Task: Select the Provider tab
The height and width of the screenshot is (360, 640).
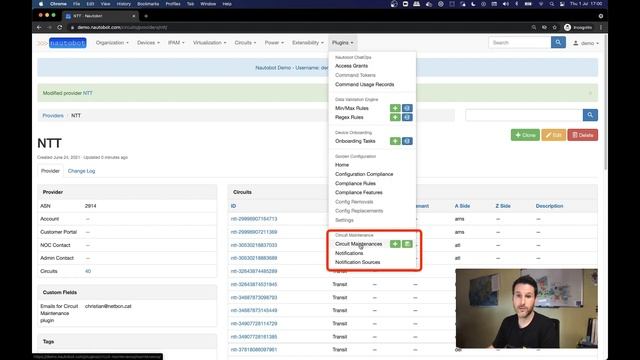Action: pyautogui.click(x=50, y=171)
